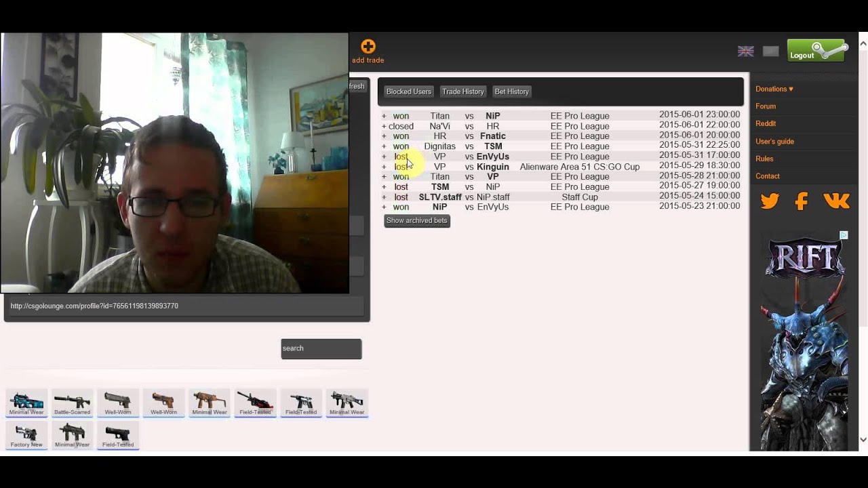Click the bold 'SLTV.staff' team name

(x=440, y=197)
